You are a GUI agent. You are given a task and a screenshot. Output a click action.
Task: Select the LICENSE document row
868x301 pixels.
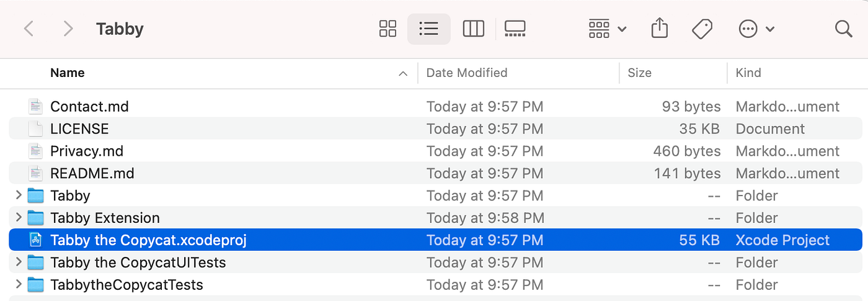coord(435,128)
